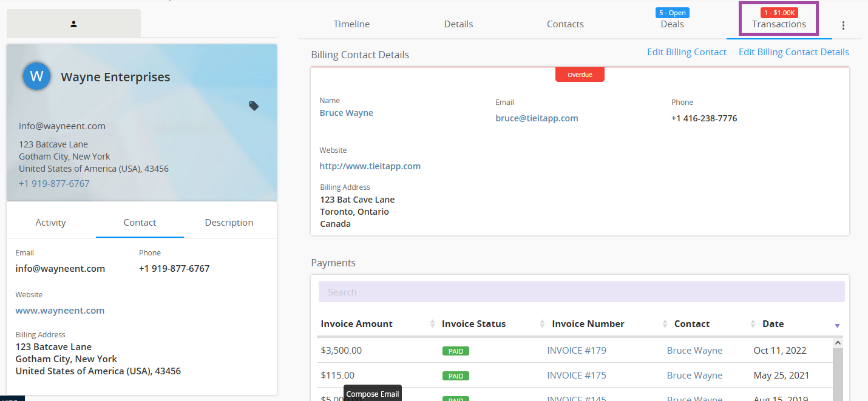The height and width of the screenshot is (401, 868).
Task: Click the Billing Contact Details heading
Action: pos(360,55)
